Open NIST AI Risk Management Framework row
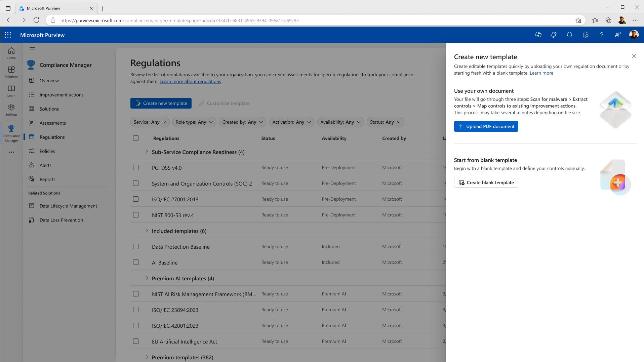The width and height of the screenshot is (644, 362). (204, 294)
